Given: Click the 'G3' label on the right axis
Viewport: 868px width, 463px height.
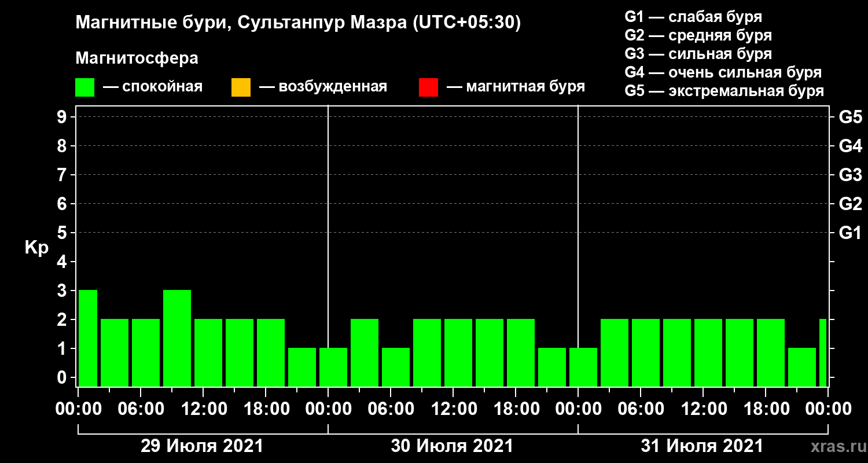Looking at the screenshot, I should tap(850, 175).
